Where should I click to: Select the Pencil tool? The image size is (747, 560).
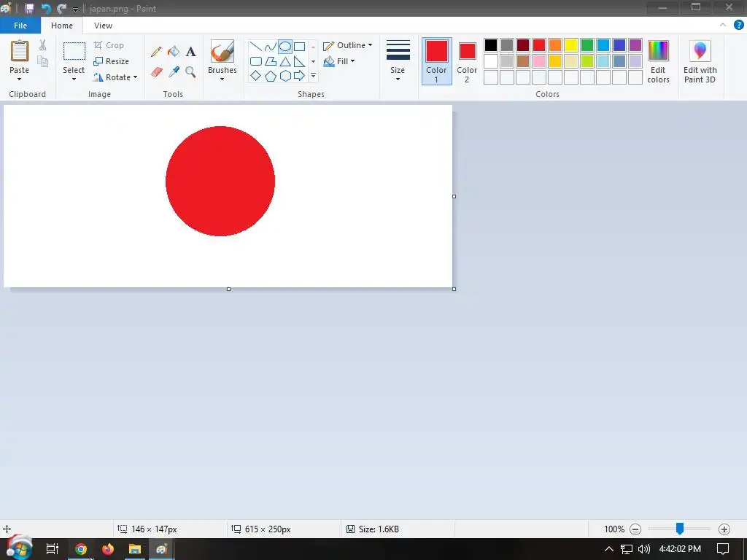[156, 52]
